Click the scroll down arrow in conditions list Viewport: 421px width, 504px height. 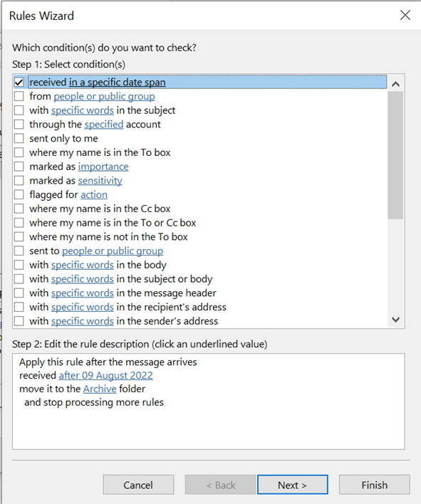pyautogui.click(x=395, y=319)
